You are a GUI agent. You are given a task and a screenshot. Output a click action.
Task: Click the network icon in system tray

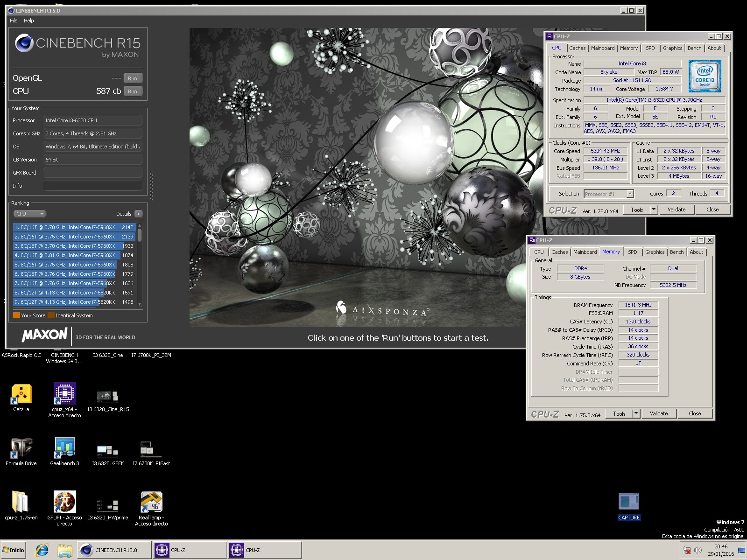[x=686, y=551]
